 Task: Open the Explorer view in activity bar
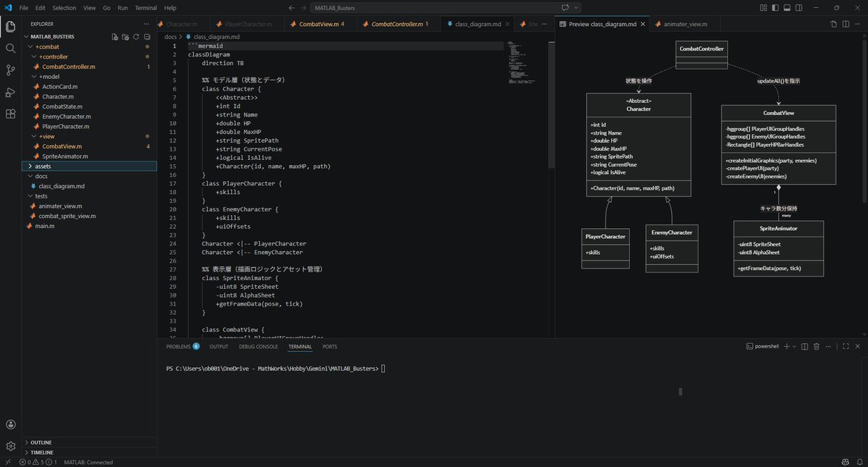(x=10, y=27)
